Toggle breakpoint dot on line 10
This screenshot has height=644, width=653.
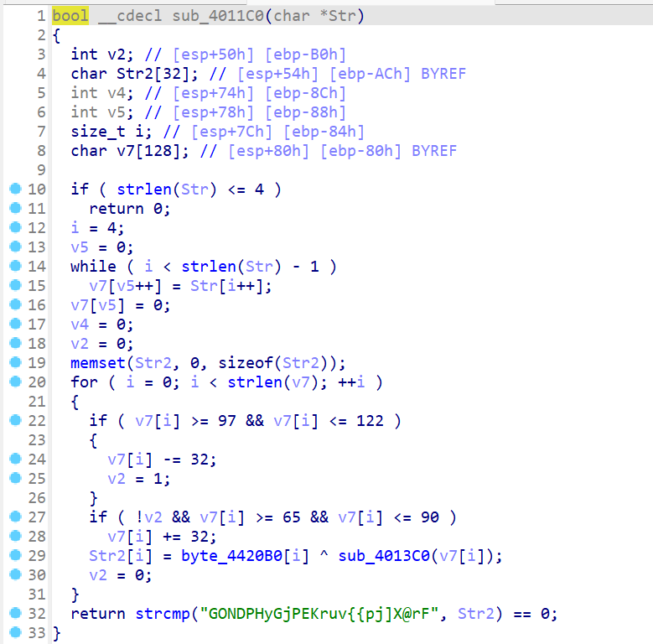13,190
